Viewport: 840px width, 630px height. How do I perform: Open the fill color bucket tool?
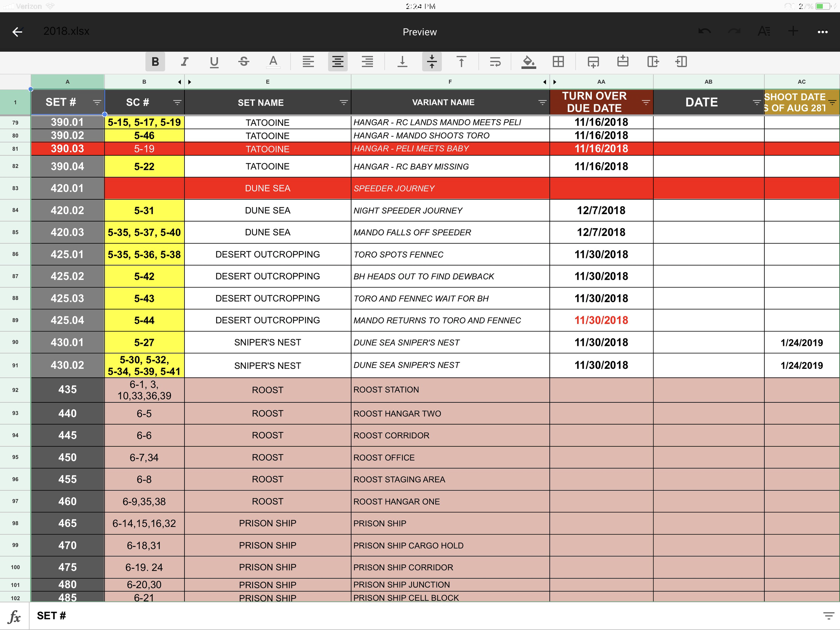point(528,62)
